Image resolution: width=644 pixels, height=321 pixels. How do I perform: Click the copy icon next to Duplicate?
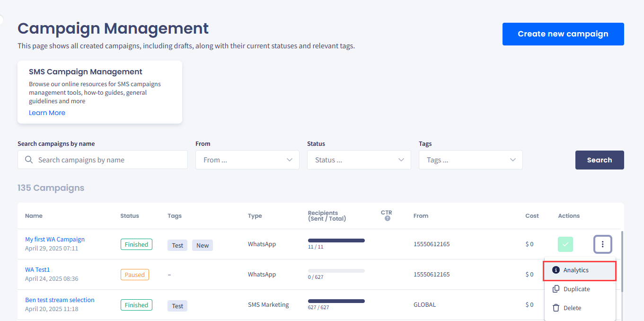tap(556, 289)
